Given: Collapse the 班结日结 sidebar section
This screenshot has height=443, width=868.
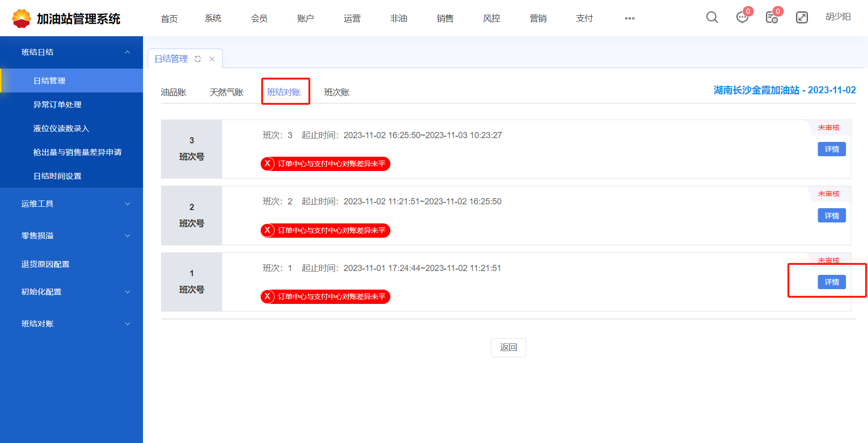Looking at the screenshot, I should pos(127,52).
